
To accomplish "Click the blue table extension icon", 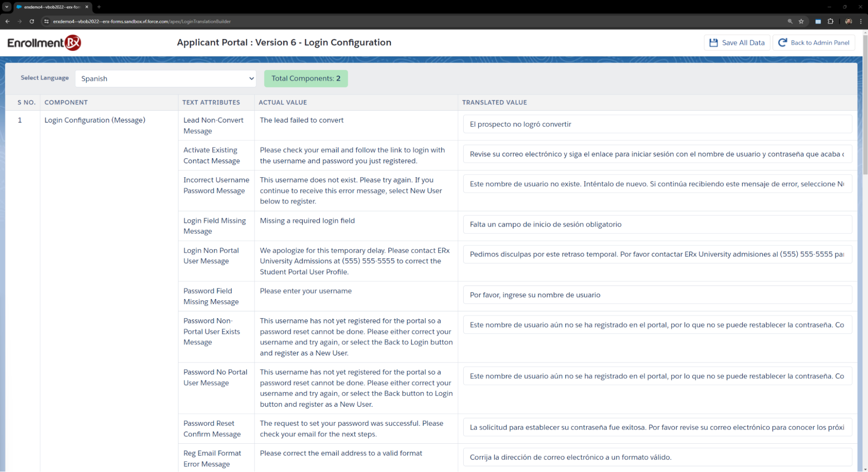I will (x=818, y=21).
